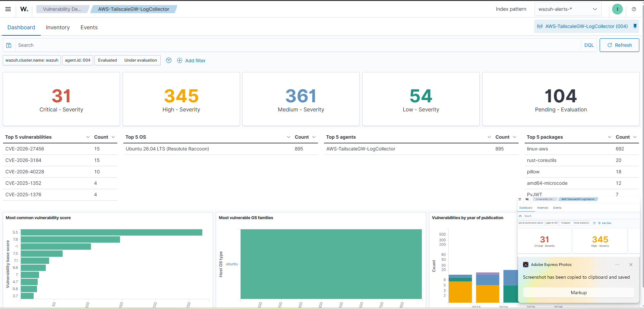Open the hamburger navigation menu
644x309 pixels.
8,9
